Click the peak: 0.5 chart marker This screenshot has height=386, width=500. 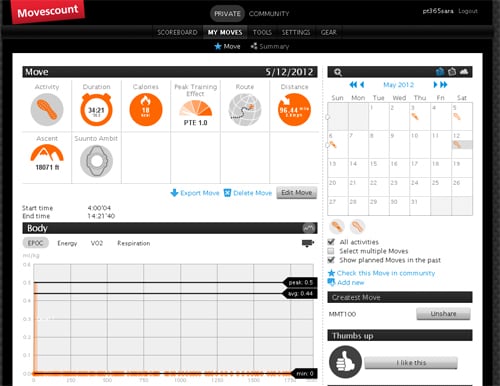(299, 283)
